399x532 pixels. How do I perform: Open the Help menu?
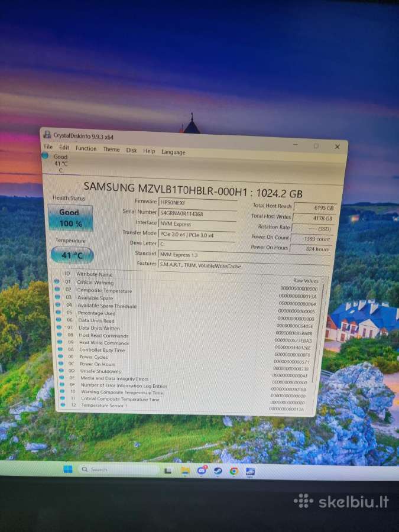[x=149, y=151]
